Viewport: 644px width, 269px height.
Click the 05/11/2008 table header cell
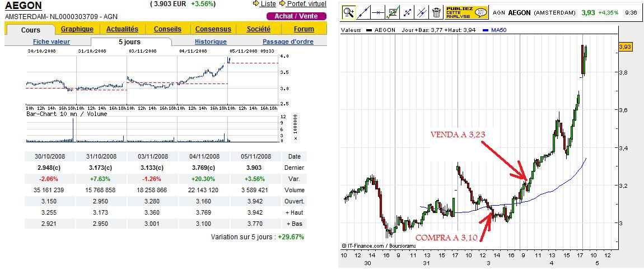tap(256, 157)
